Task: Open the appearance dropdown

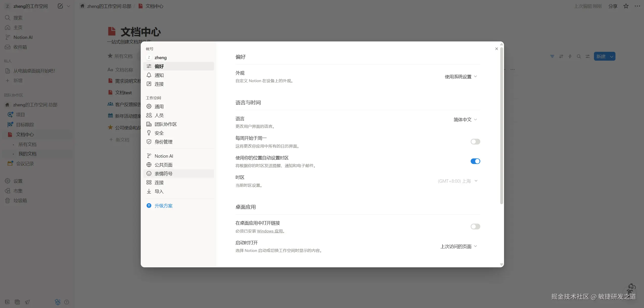Action: click(461, 77)
